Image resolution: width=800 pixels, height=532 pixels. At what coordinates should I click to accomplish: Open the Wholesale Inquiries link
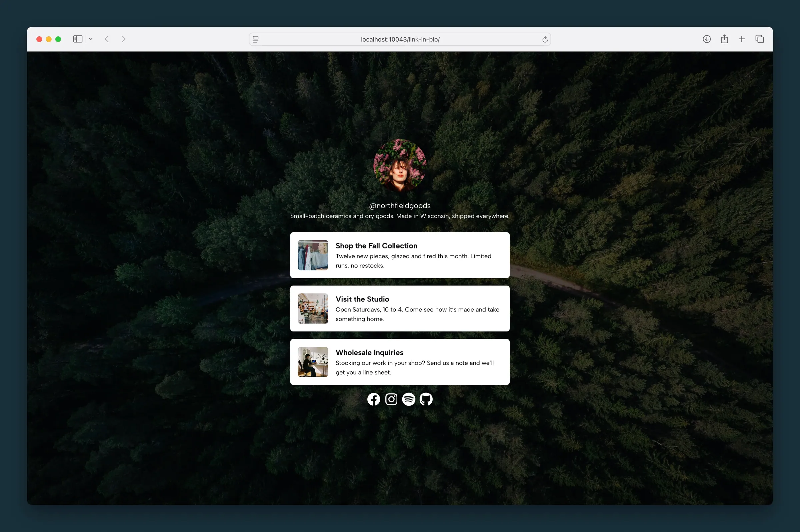400,362
